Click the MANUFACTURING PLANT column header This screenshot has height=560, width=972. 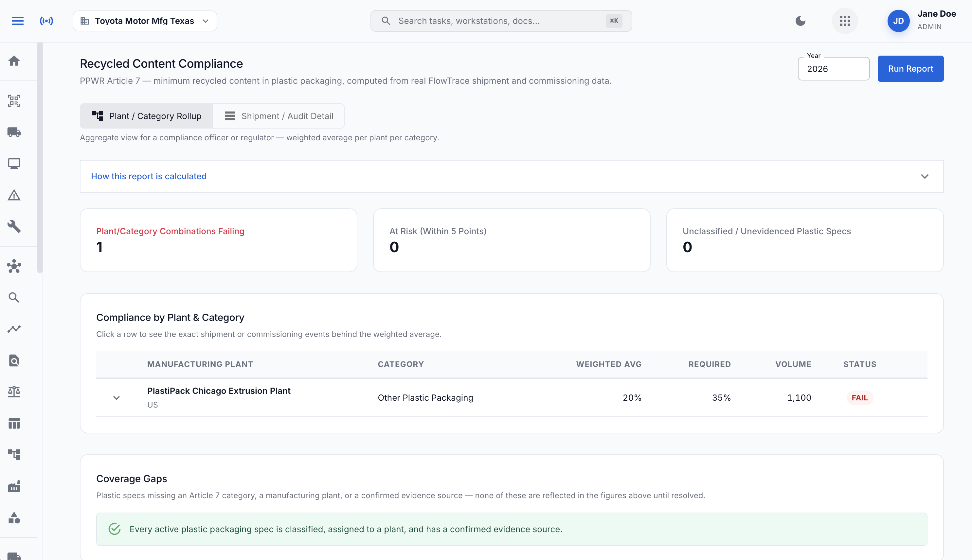pos(200,364)
